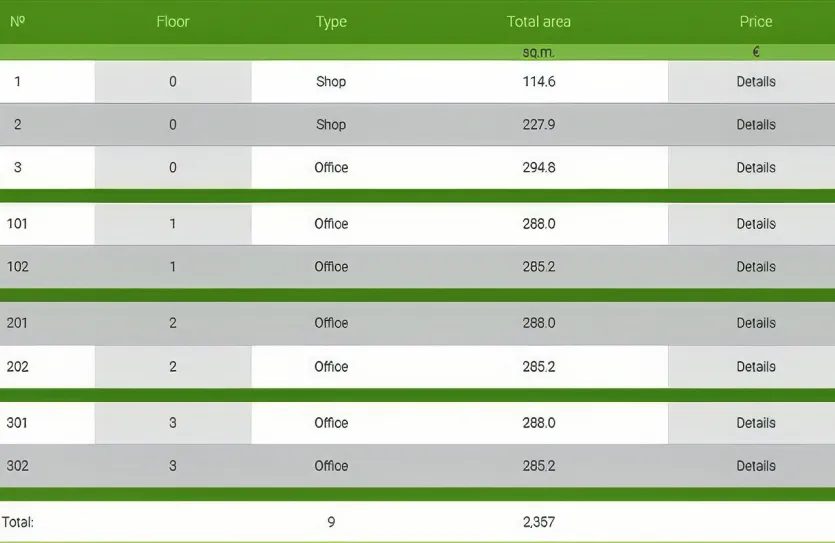835x543 pixels.
Task: Open Details link for office 301
Action: point(755,423)
